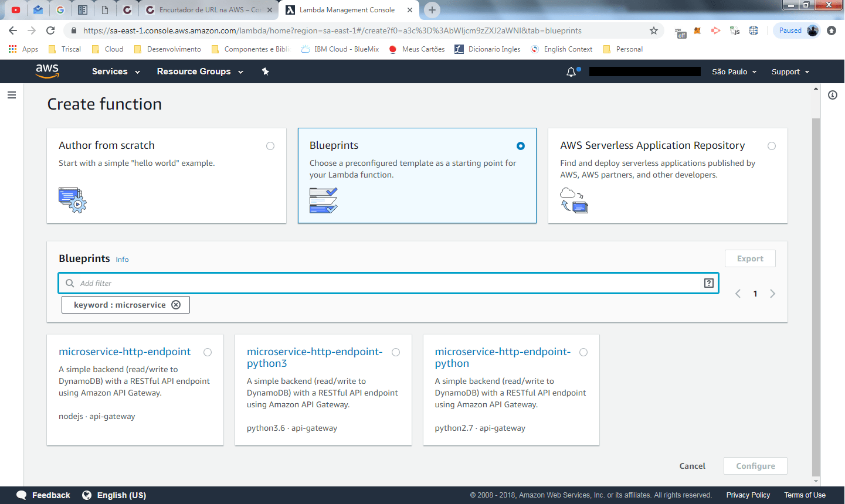The width and height of the screenshot is (845, 504).
Task: Reload the page with the refresh icon
Action: pyautogui.click(x=50, y=30)
